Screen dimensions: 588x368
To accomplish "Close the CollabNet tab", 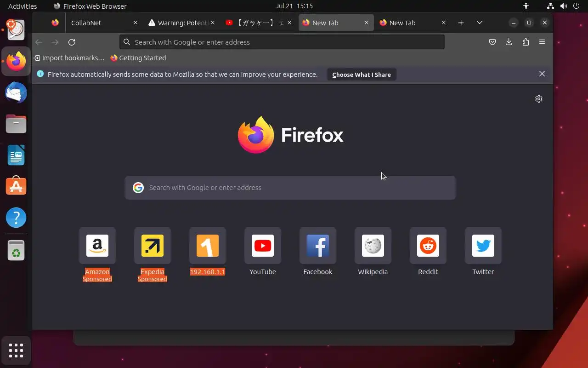I will pos(136,23).
